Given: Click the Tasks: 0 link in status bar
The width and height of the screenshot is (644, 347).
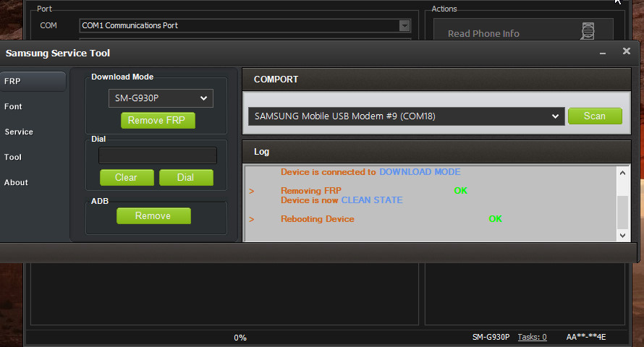Looking at the screenshot, I should pyautogui.click(x=532, y=337).
